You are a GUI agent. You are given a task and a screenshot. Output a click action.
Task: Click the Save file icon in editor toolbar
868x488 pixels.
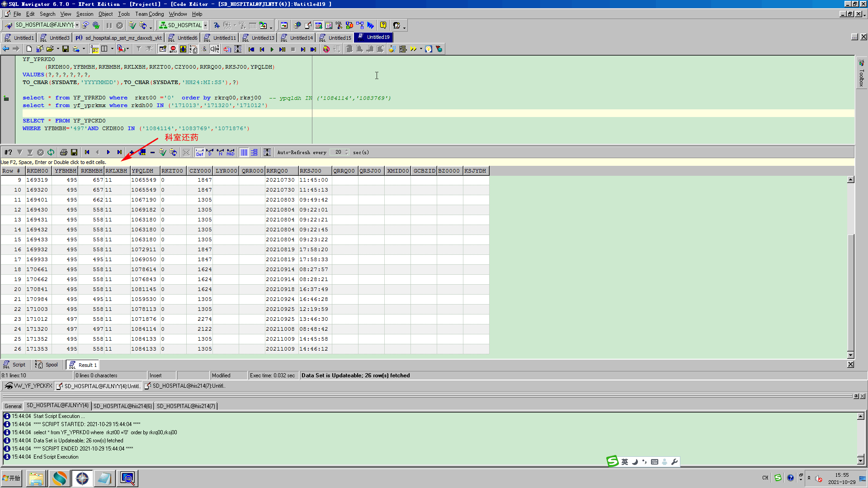pos(66,49)
